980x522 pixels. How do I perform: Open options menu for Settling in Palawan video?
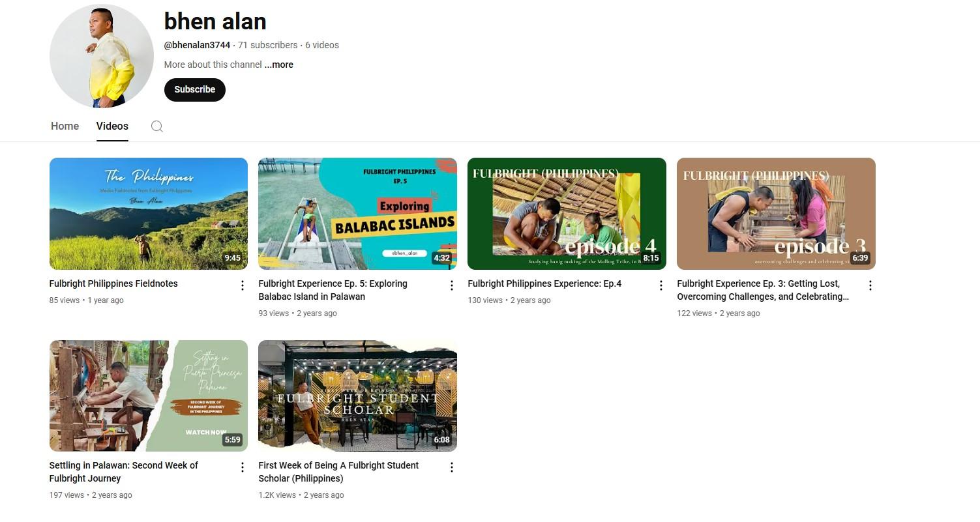[x=243, y=467]
